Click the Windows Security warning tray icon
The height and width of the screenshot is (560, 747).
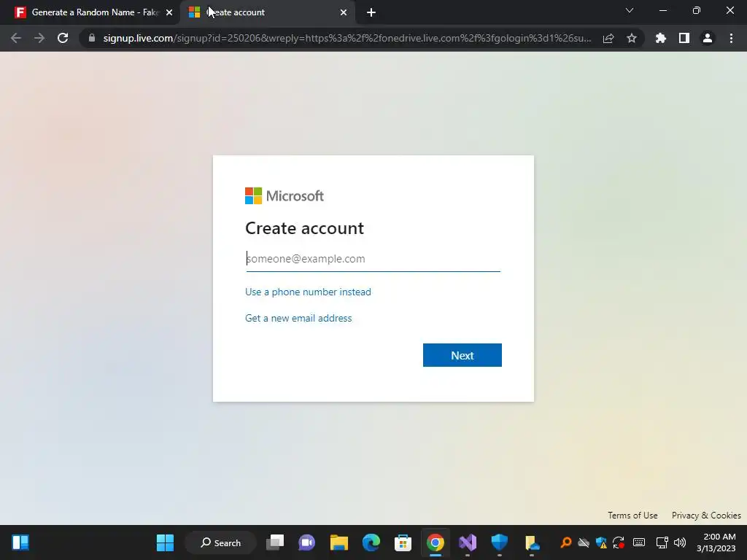pyautogui.click(x=601, y=542)
